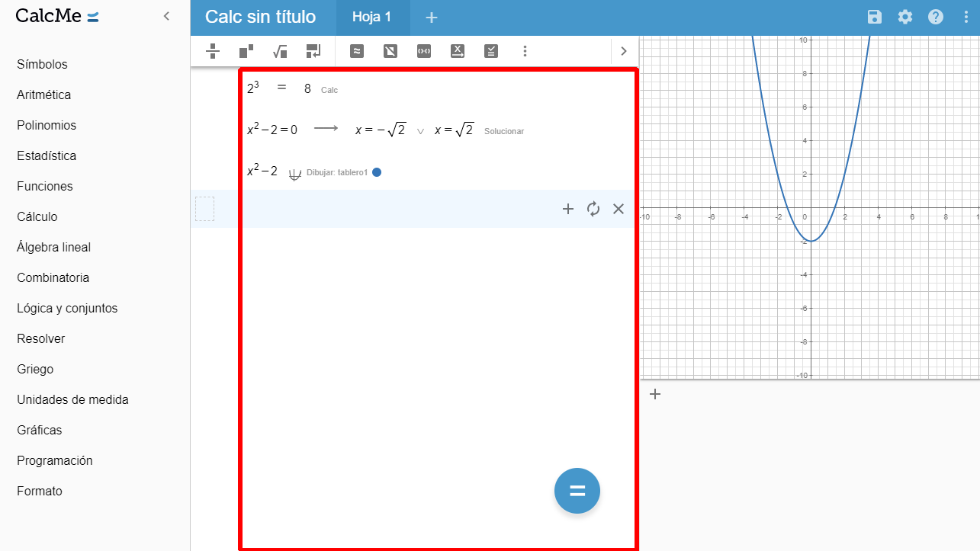Click the crossed-box toolbar icon
The height and width of the screenshot is (551, 980).
[x=390, y=51]
